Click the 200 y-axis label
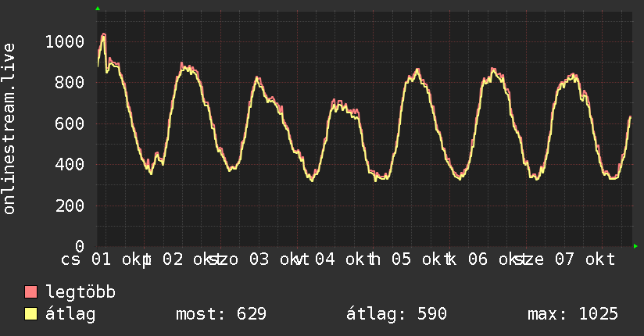Screen dimensions: 644x336 click(x=70, y=206)
